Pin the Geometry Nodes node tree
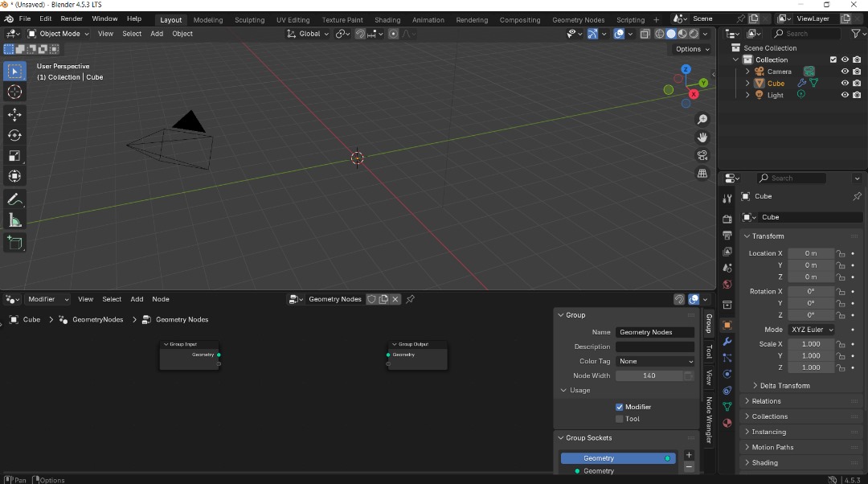 pyautogui.click(x=410, y=300)
